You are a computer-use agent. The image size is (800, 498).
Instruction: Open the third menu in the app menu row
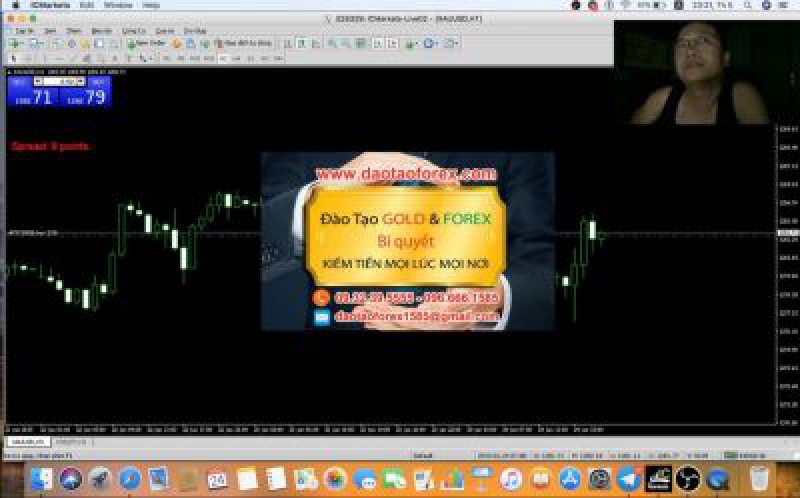(74, 31)
